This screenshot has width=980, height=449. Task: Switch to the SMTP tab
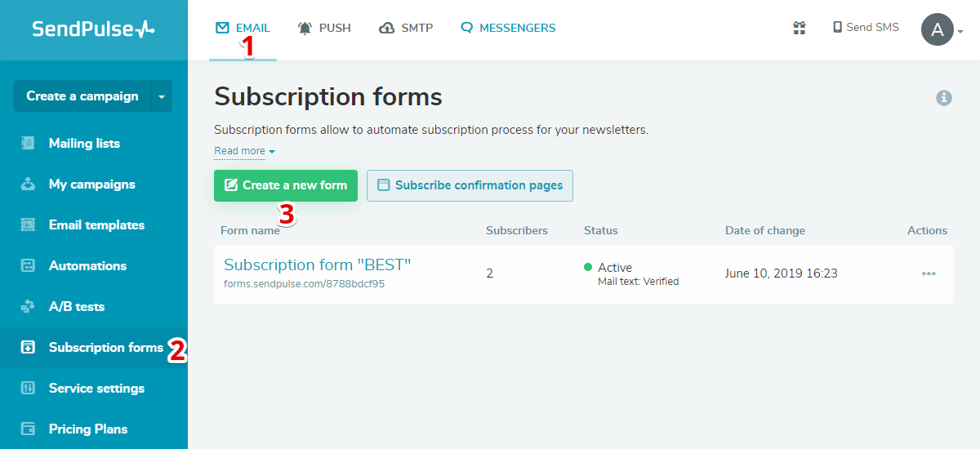(407, 28)
